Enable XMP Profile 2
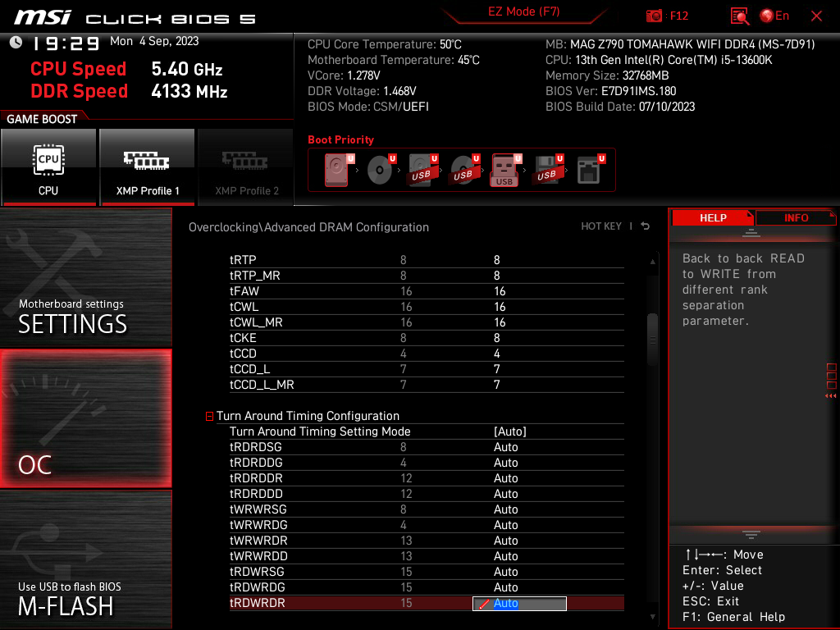The height and width of the screenshot is (630, 840). 246,167
